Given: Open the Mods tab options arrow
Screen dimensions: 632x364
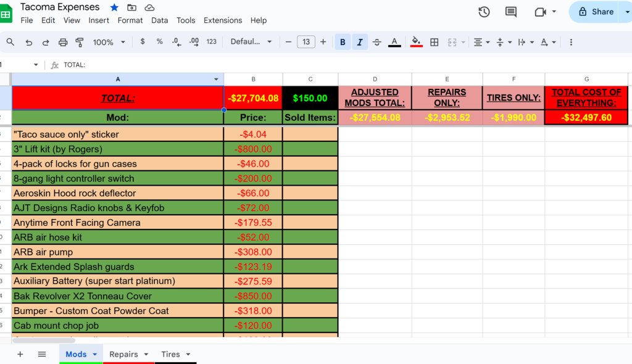Looking at the screenshot, I should [94, 354].
